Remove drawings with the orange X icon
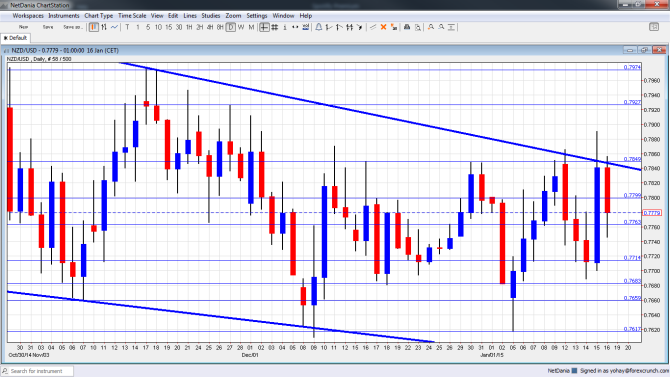 pos(383,27)
